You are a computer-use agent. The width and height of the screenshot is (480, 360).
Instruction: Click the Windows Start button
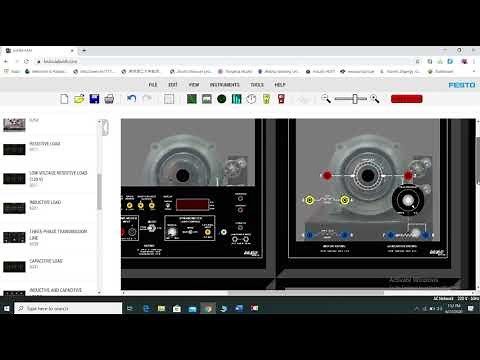click(6, 308)
